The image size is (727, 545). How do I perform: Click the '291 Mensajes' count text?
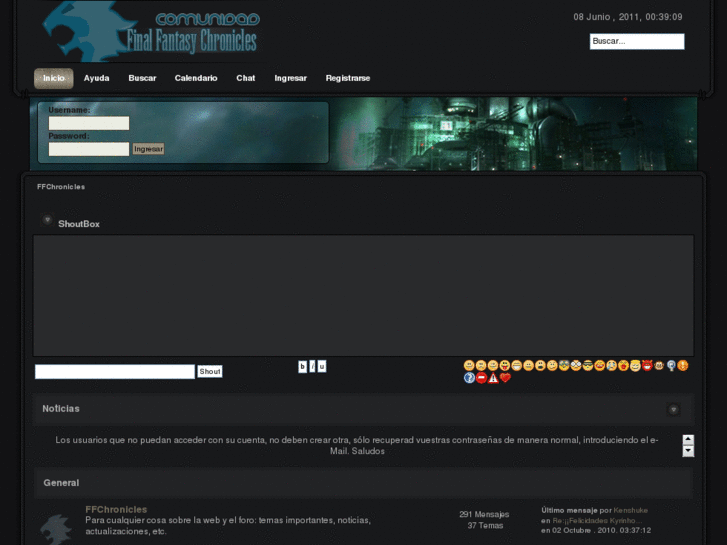point(484,514)
